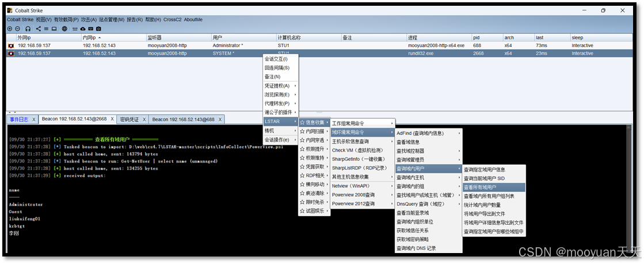Click the keystrokes keyboard toolbar icon
The height and width of the screenshot is (264, 644).
pyautogui.click(x=90, y=29)
